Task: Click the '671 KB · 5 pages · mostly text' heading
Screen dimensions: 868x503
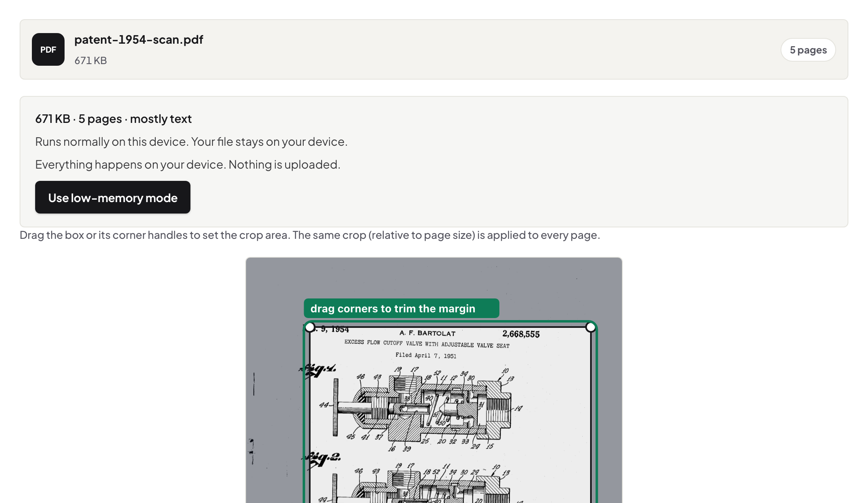Action: point(113,119)
